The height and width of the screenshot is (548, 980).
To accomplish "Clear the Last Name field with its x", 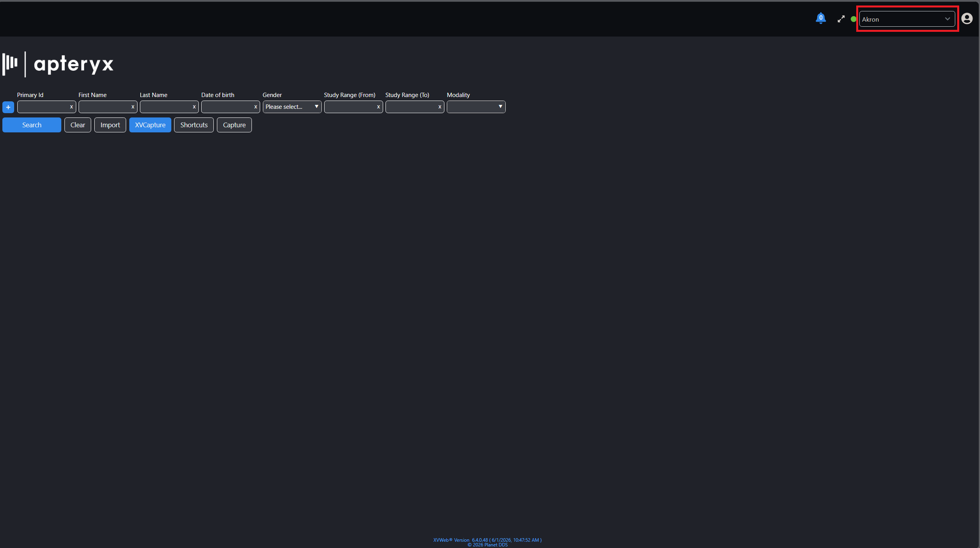I will [194, 106].
